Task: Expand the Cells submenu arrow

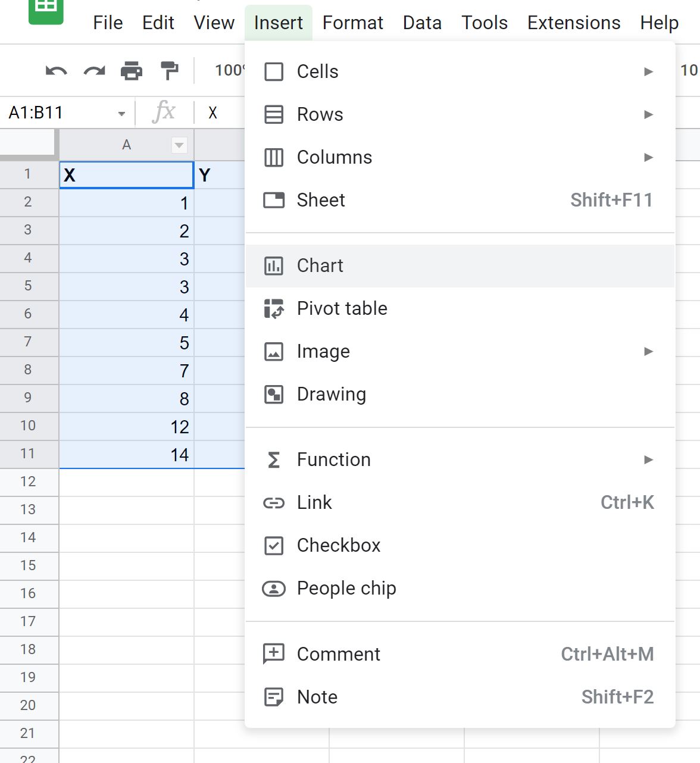Action: click(649, 71)
